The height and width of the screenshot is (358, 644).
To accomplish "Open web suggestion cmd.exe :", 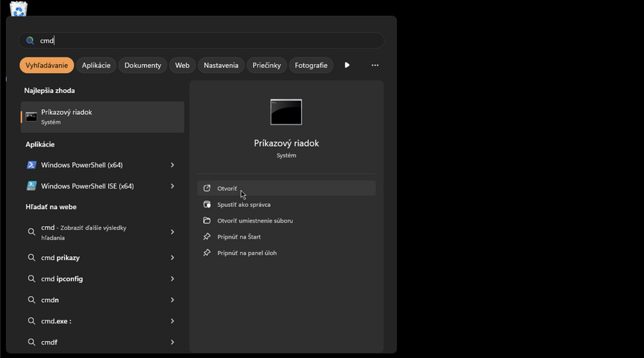I will [x=102, y=321].
